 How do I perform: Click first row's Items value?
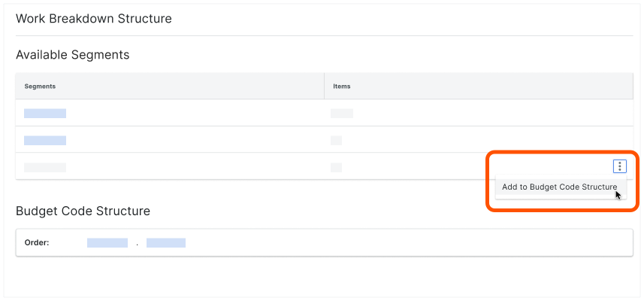342,114
